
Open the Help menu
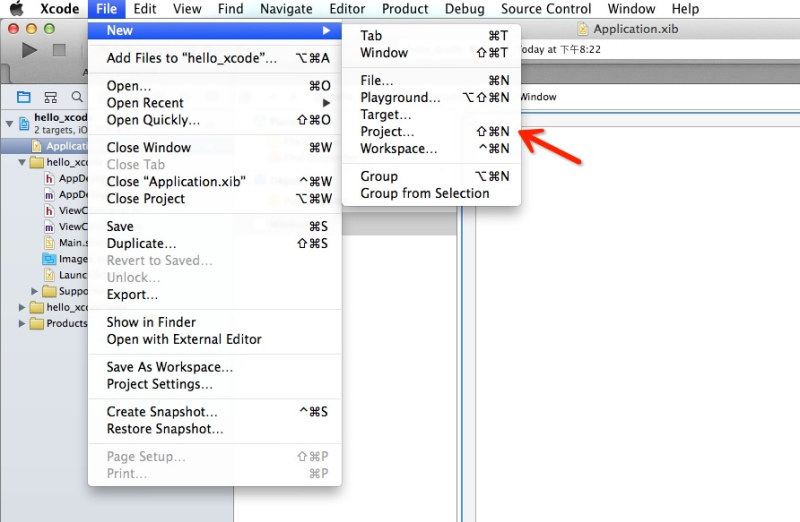(x=685, y=9)
